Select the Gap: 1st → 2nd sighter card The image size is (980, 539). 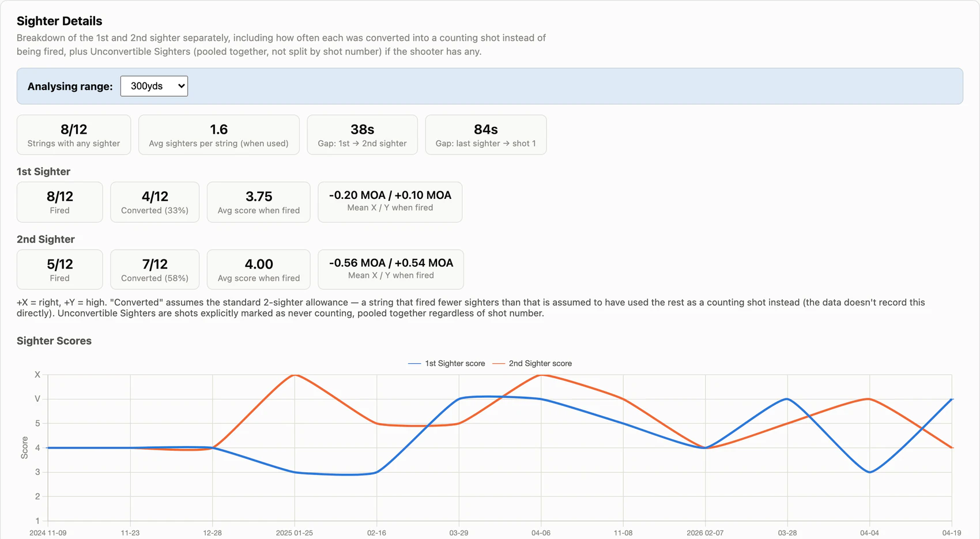(x=362, y=135)
